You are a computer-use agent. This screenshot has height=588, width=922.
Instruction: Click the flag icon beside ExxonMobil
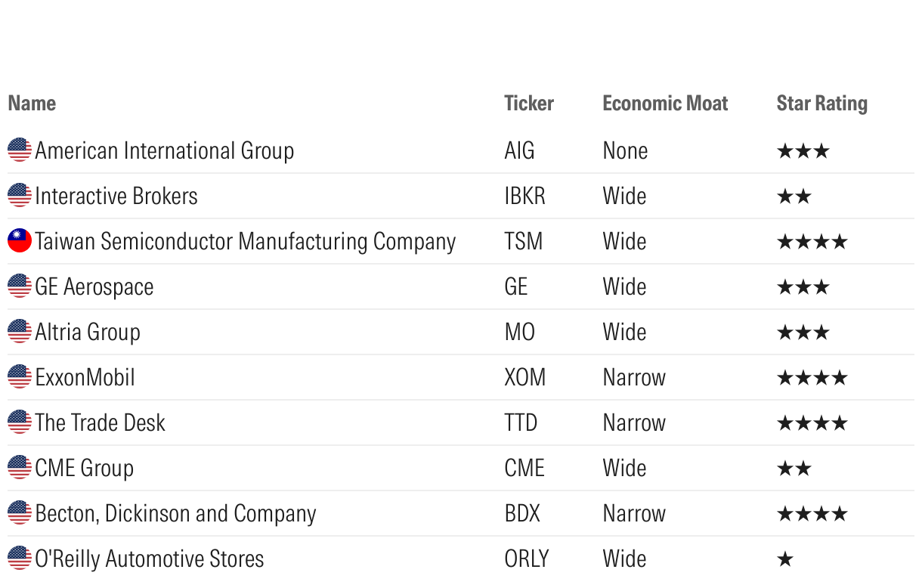tap(20, 377)
